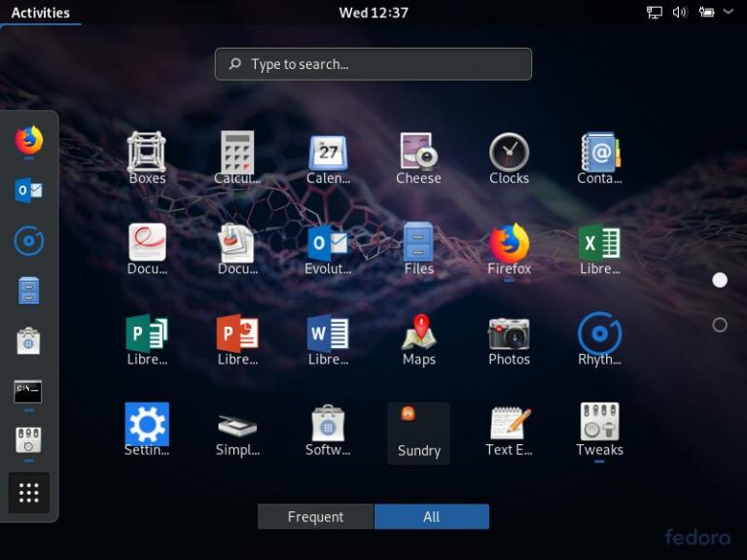Viewport: 747px width, 560px height.
Task: Go to second app page indicator
Action: coord(720,325)
